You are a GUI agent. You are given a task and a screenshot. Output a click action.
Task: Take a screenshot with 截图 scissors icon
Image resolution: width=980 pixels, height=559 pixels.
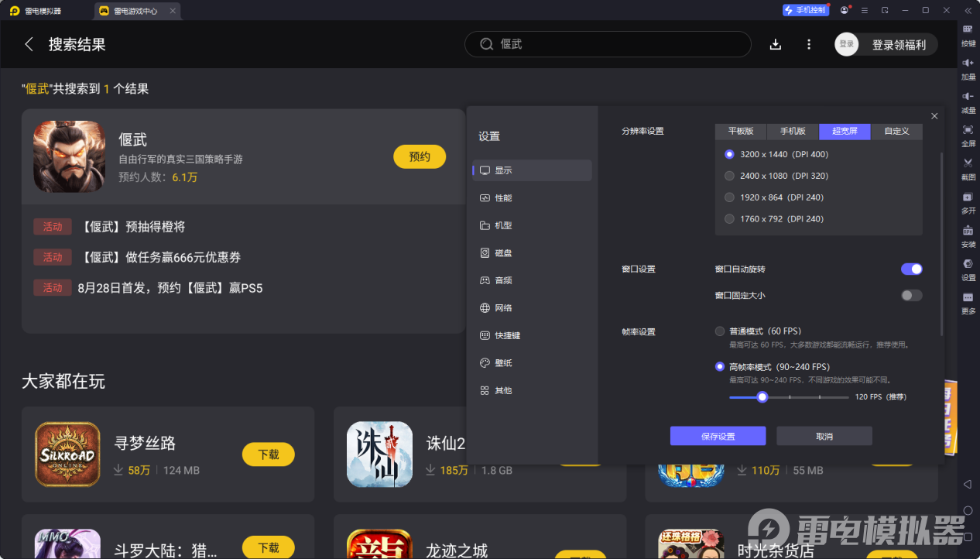(968, 163)
